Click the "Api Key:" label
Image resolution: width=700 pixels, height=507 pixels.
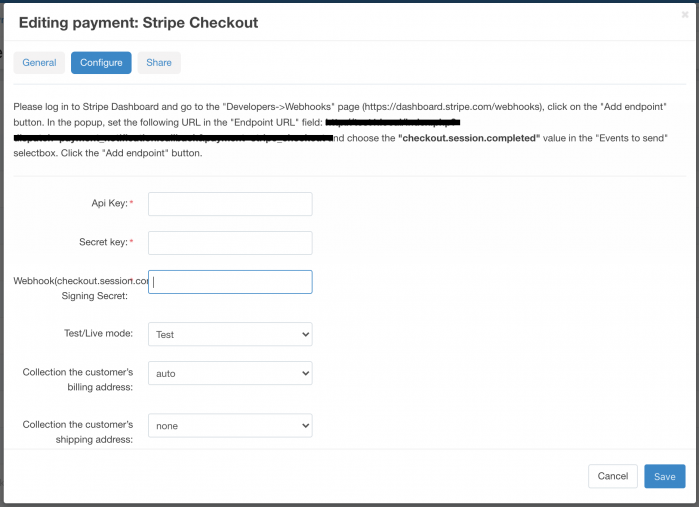(109, 203)
